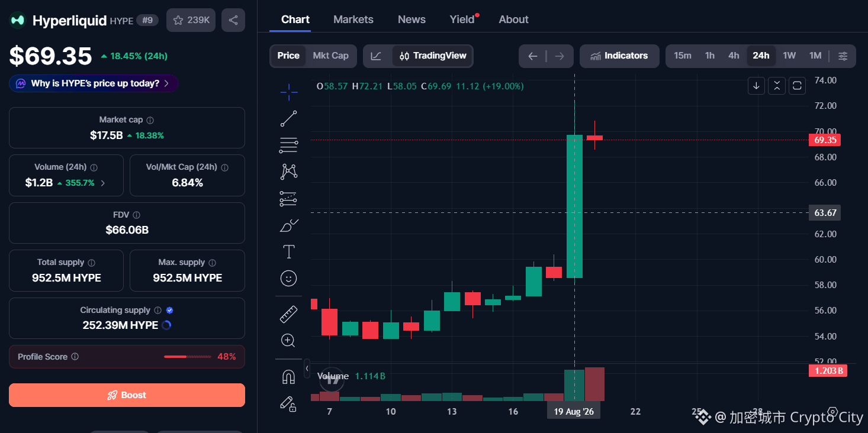Undo chart action with left arrow
The width and height of the screenshot is (868, 433).
pyautogui.click(x=532, y=56)
